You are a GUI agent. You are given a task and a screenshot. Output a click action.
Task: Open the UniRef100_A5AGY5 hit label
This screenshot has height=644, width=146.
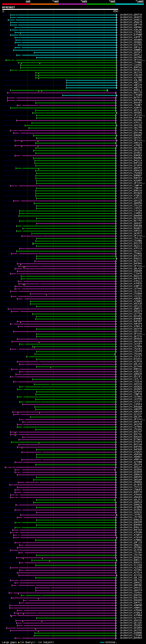coord(131,22)
